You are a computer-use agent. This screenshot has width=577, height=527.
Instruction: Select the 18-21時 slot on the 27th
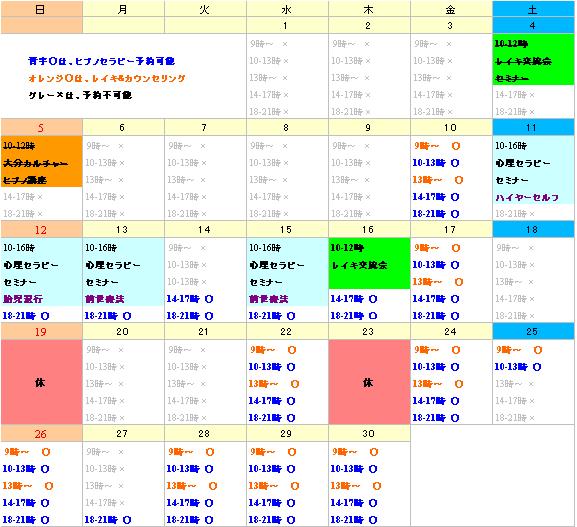(x=108, y=520)
